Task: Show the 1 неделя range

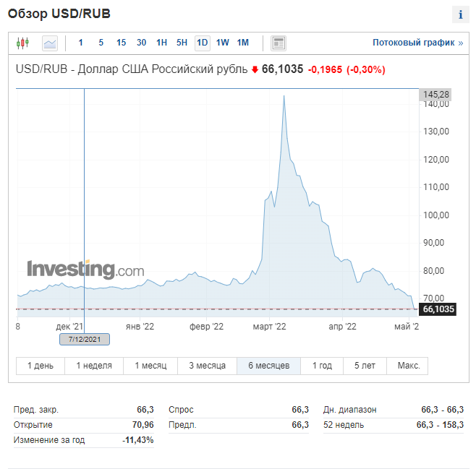Action: coord(94,366)
